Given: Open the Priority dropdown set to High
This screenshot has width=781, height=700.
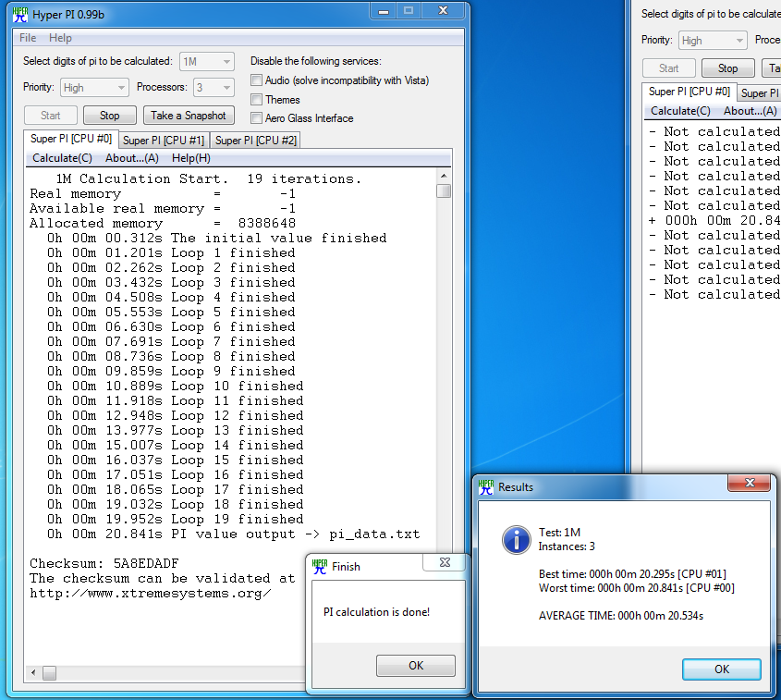Looking at the screenshot, I should (93, 88).
